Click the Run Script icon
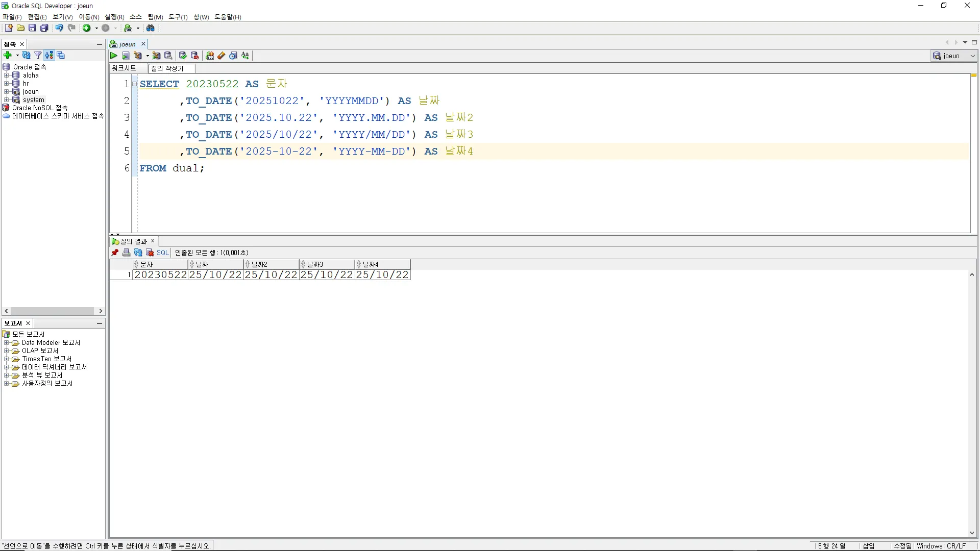The width and height of the screenshot is (980, 551). tap(126, 56)
